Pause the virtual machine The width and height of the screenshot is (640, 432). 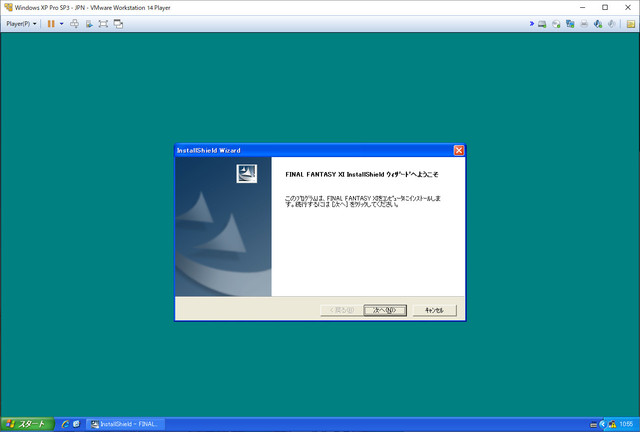coord(51,24)
